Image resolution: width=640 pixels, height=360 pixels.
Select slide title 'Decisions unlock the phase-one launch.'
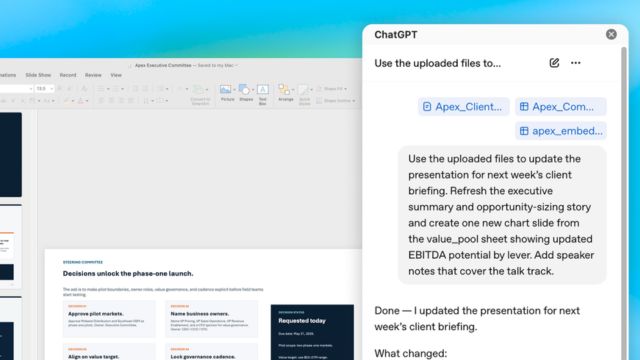[x=128, y=273]
